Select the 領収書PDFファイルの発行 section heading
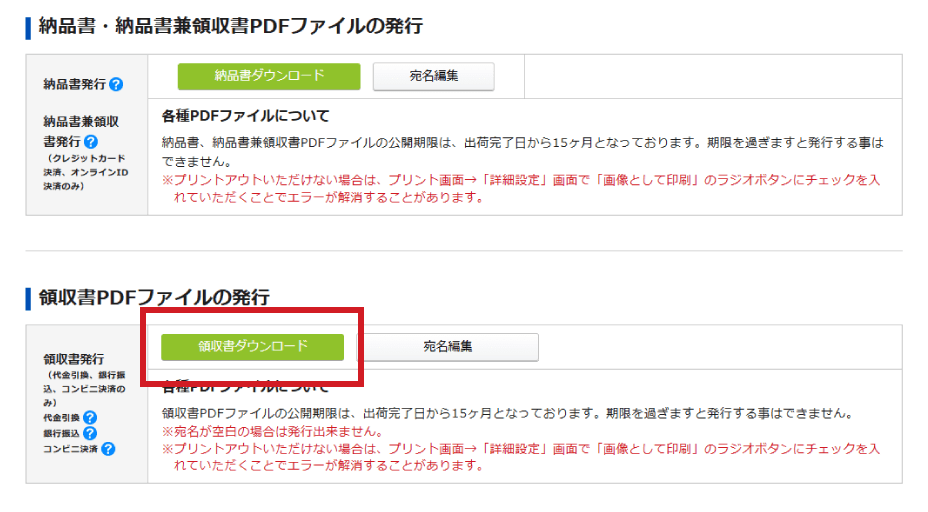The height and width of the screenshot is (512, 928). pos(154,297)
